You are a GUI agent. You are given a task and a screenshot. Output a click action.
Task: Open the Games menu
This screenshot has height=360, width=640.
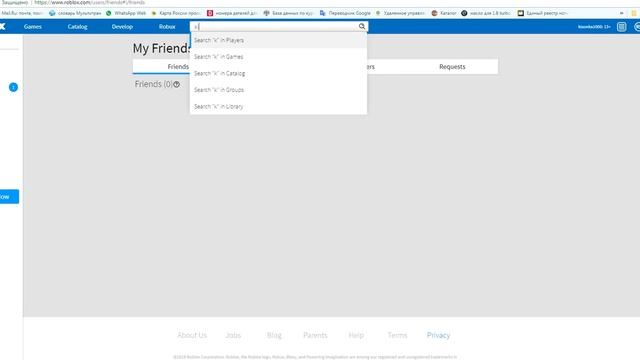(x=33, y=27)
